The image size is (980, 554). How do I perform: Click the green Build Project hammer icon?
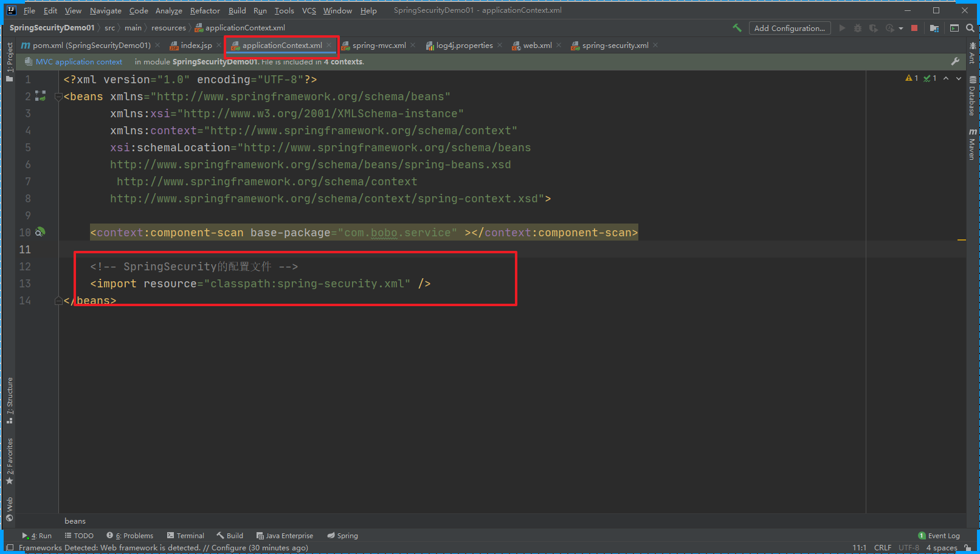737,28
